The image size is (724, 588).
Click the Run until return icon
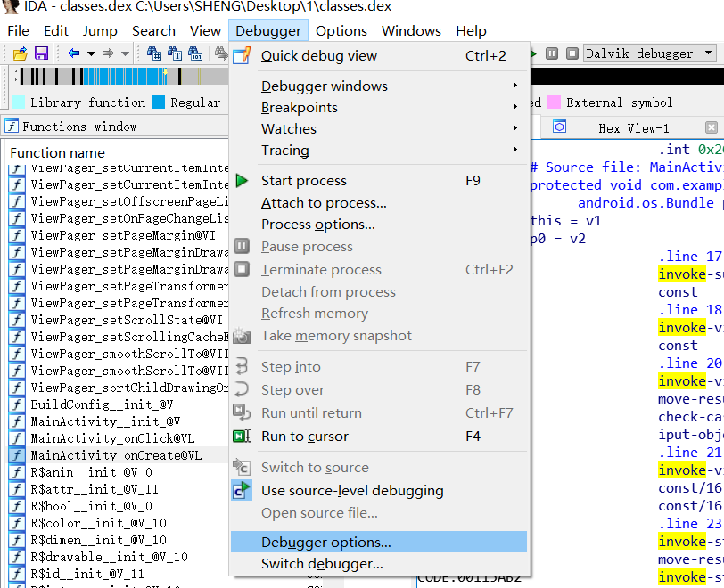(x=242, y=412)
